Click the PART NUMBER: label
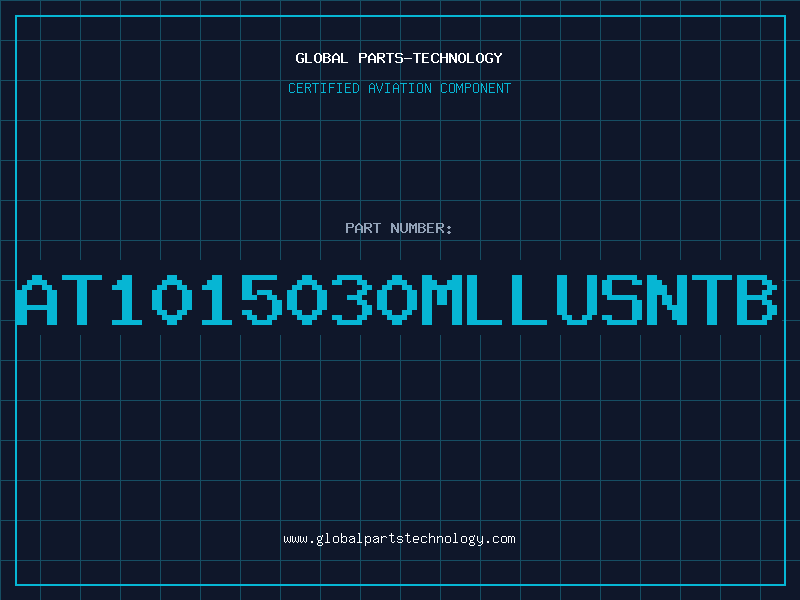Viewport: 800px width, 600px height. 399,228
